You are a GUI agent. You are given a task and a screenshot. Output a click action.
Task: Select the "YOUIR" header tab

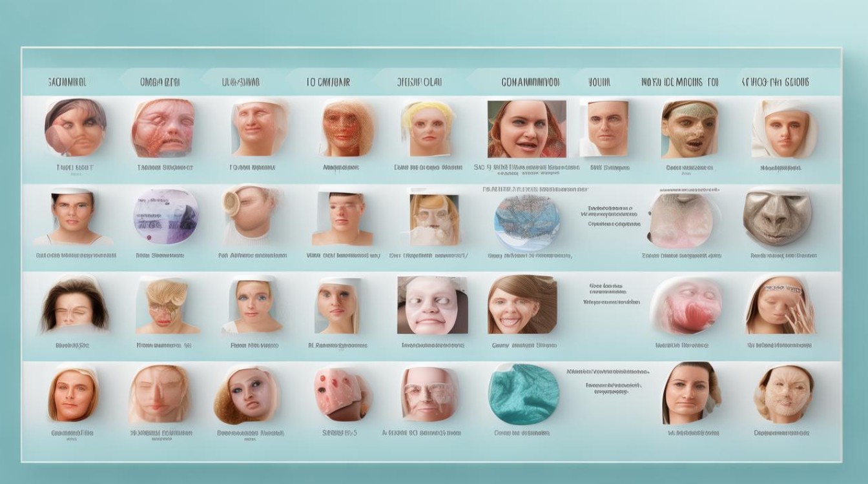click(x=599, y=83)
